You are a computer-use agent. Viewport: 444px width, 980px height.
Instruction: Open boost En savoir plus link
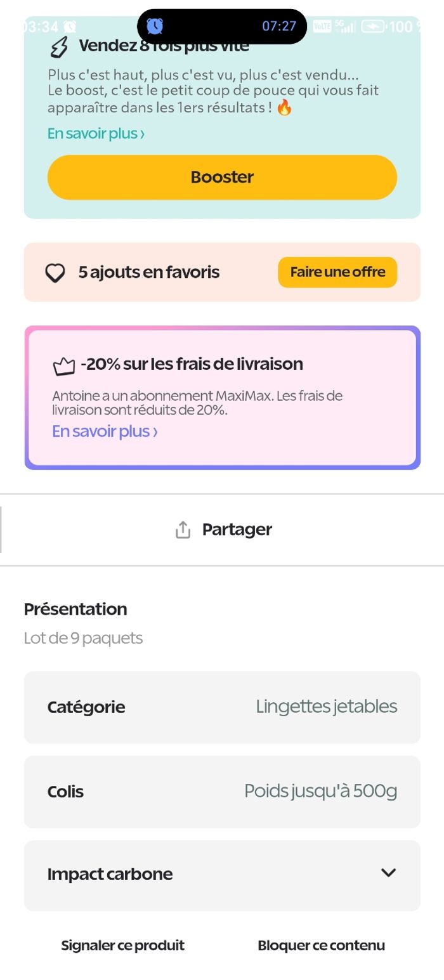(96, 134)
